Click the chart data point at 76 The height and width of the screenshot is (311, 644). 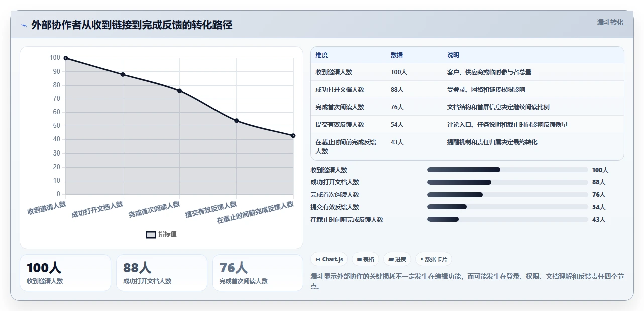point(179,91)
